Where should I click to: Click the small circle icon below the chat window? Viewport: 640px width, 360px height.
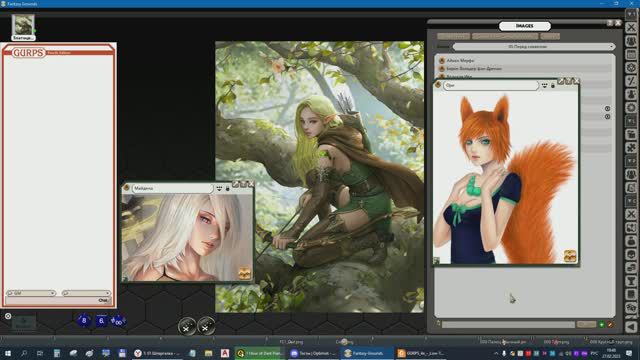click(8, 316)
